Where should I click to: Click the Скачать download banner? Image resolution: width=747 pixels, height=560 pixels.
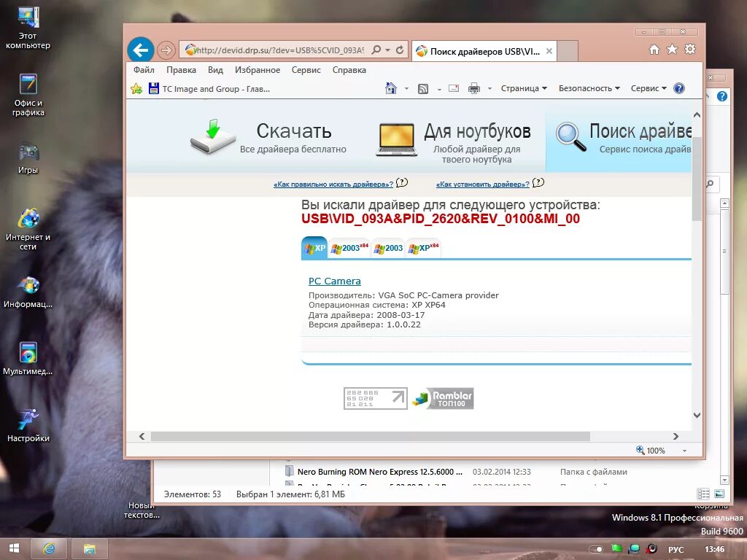click(268, 137)
